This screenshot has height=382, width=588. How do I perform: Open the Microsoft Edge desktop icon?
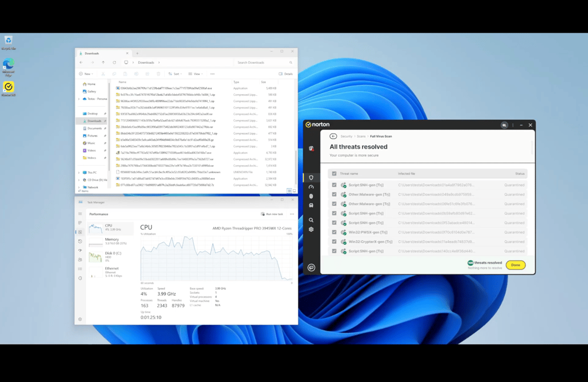point(8,68)
